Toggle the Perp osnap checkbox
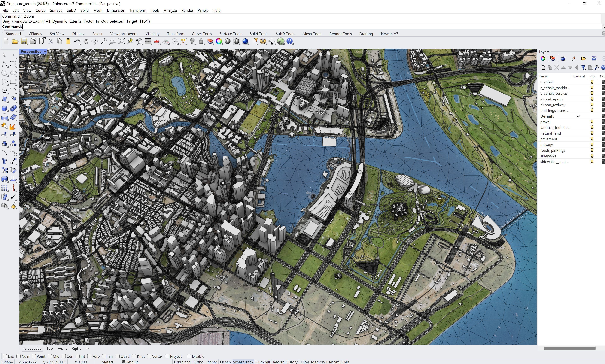This screenshot has width=605, height=364. pyautogui.click(x=89, y=356)
